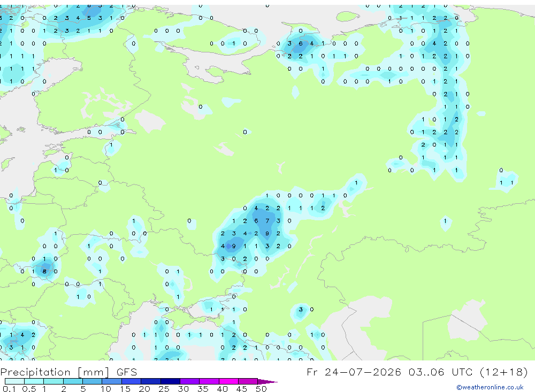This screenshot has height=392, width=535.
Task: Click the "20" legend scale label
Action: 144,389
